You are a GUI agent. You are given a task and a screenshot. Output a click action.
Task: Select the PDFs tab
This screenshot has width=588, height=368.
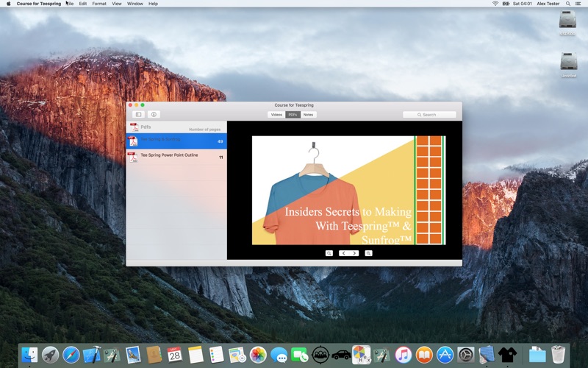coord(293,115)
